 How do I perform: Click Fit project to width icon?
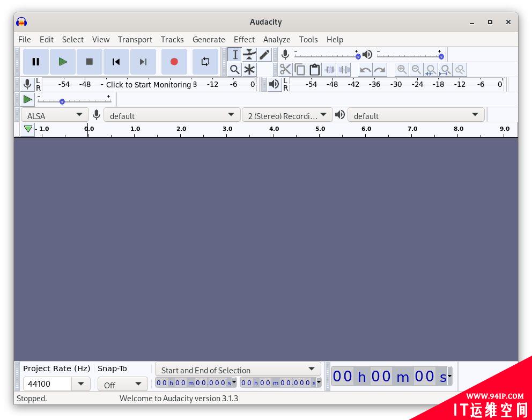445,70
